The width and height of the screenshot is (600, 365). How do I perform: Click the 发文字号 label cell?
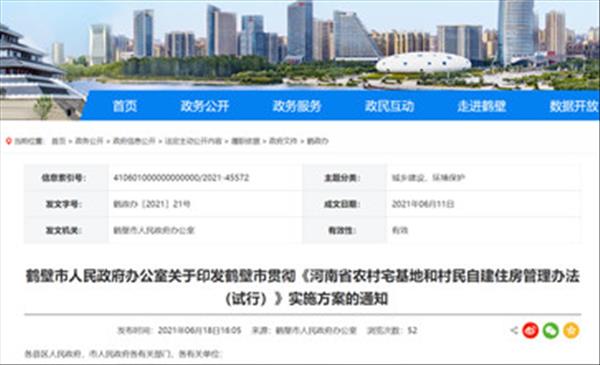[x=66, y=204]
